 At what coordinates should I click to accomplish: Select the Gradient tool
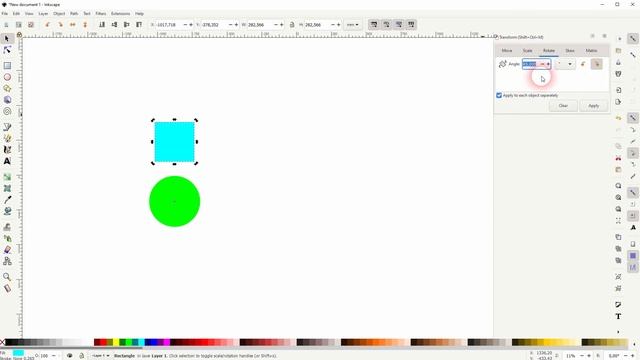coord(7,177)
